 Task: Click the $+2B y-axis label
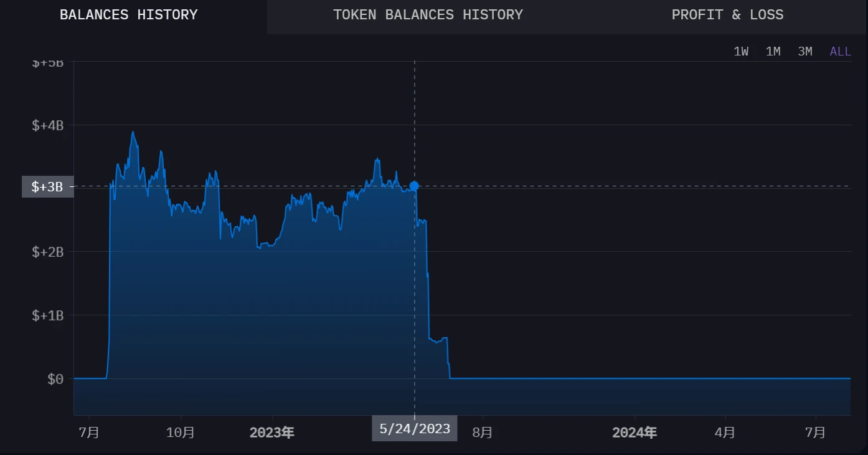(48, 252)
